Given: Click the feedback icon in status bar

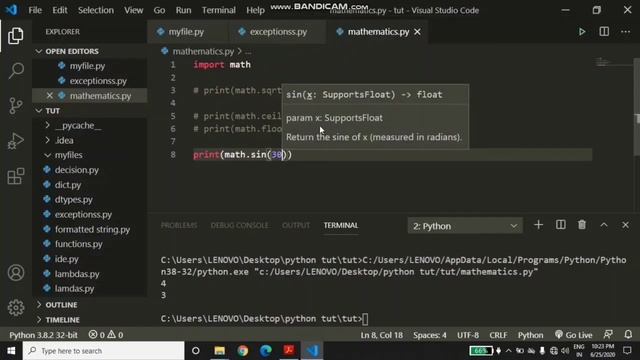Looking at the screenshot, I should pos(608,335).
